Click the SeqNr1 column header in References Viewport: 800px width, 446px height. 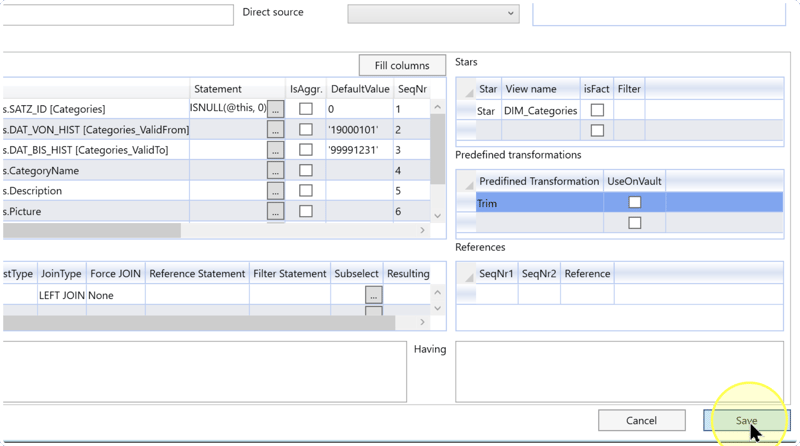click(496, 274)
